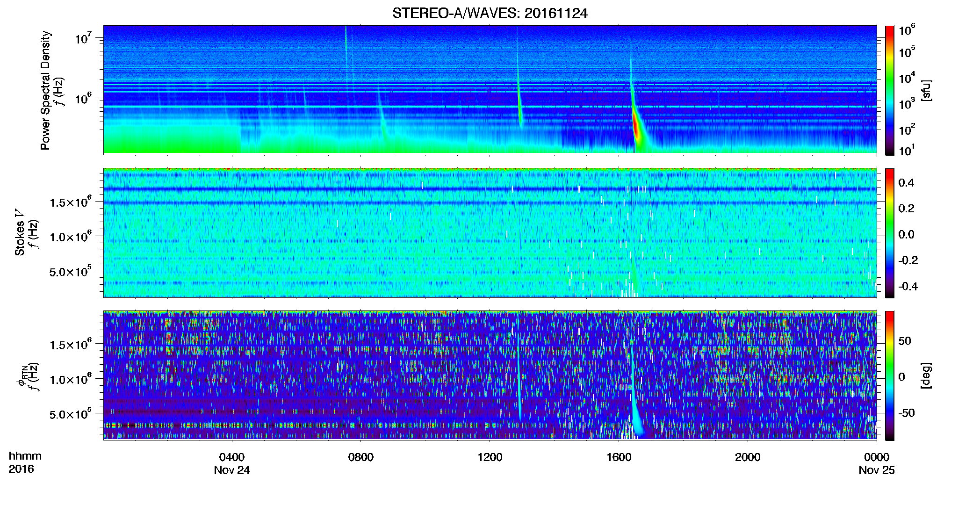This screenshot has width=980, height=505.
Task: Click the 2000 time tick label
Action: coord(748,457)
